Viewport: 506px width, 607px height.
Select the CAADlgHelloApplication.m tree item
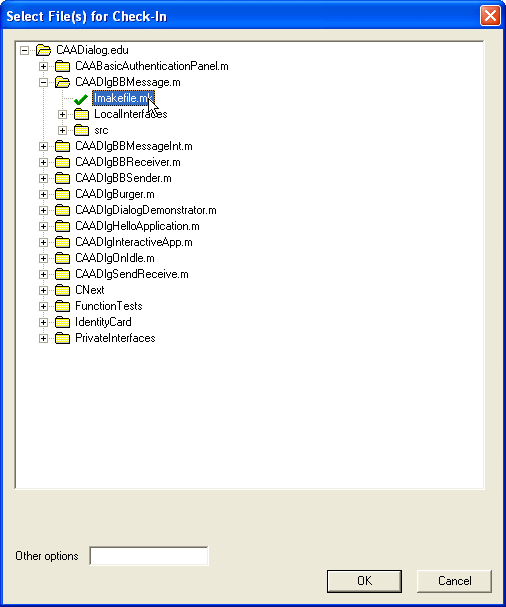137,226
